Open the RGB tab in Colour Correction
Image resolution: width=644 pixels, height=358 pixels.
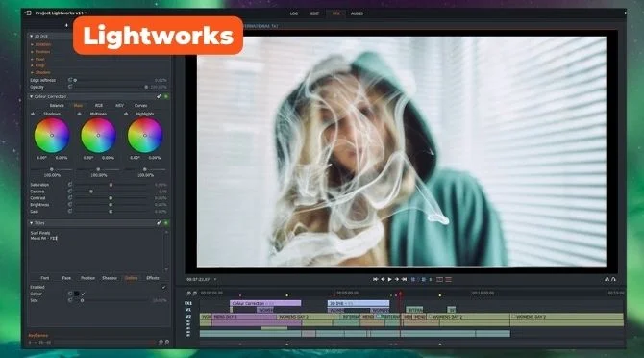coord(99,106)
